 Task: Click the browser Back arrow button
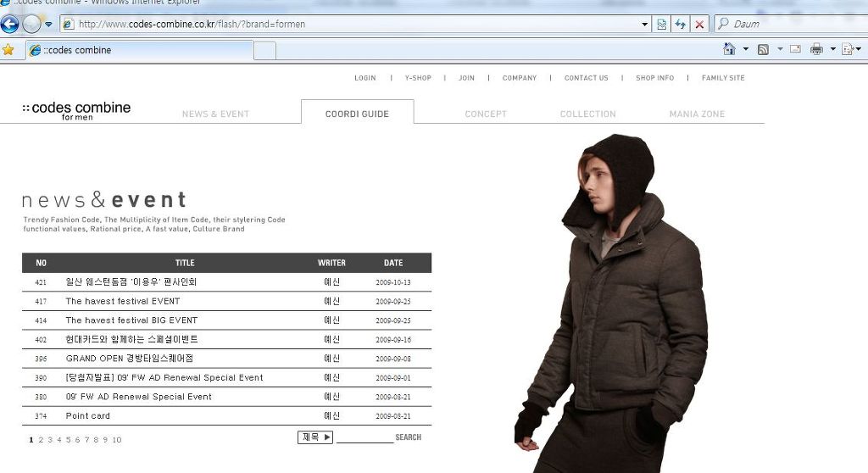click(9, 24)
